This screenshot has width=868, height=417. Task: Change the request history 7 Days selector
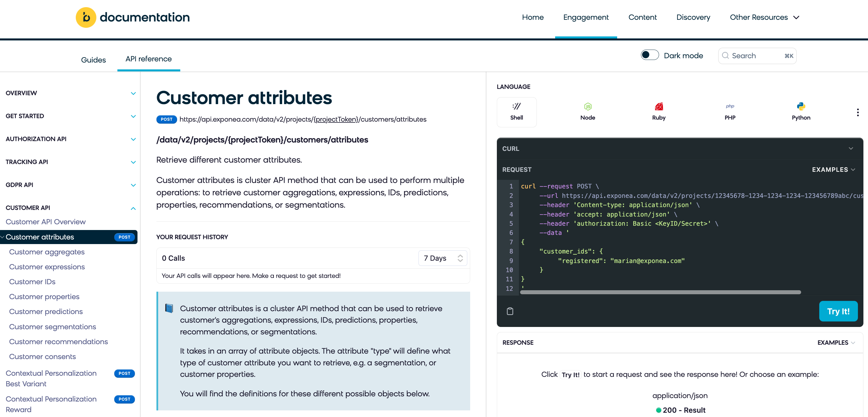click(x=442, y=258)
